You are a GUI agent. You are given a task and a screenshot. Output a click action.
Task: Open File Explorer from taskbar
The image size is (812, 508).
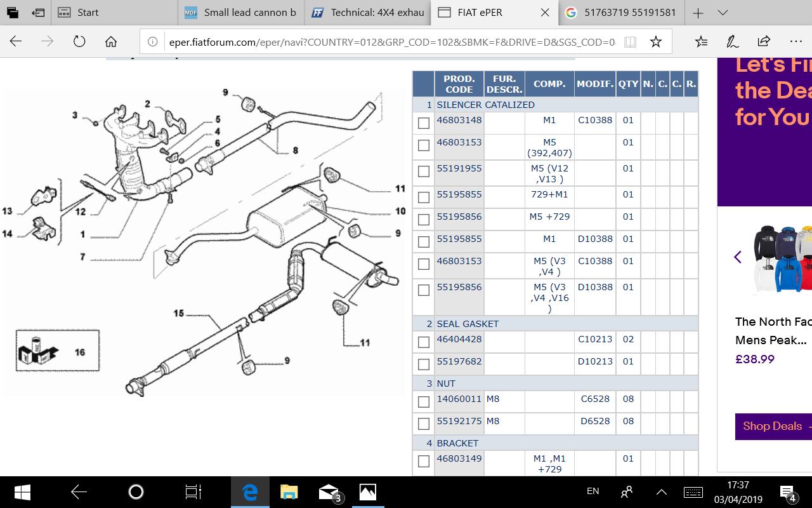click(x=289, y=492)
